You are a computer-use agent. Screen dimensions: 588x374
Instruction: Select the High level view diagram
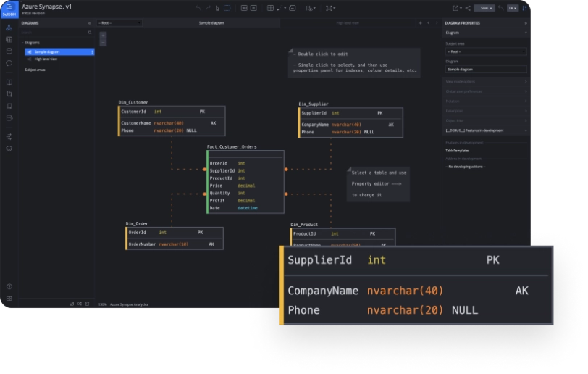coord(46,59)
